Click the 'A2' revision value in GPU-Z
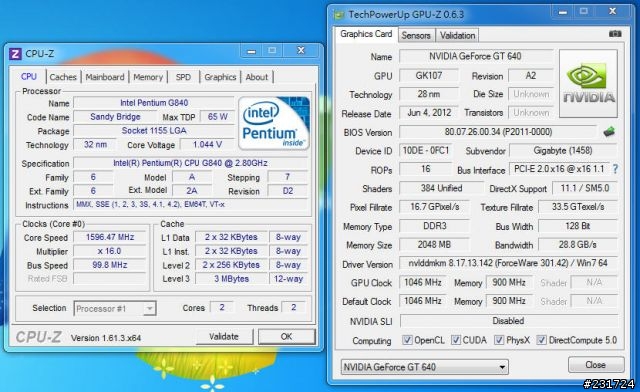 [531, 76]
